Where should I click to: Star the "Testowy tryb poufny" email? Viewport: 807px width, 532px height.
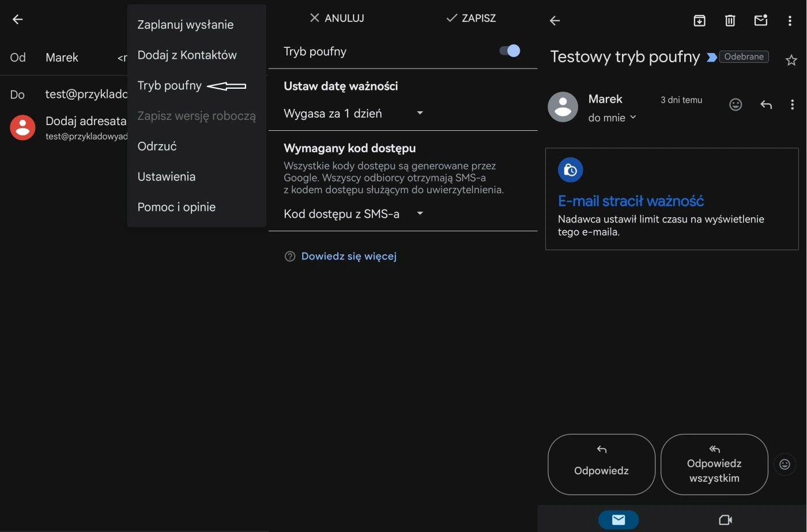click(x=792, y=59)
